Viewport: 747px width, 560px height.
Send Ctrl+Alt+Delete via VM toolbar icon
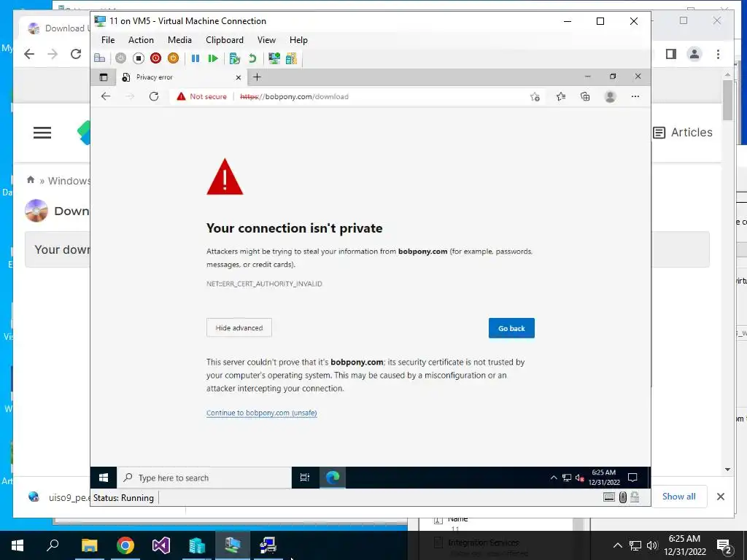pyautogui.click(x=99, y=58)
